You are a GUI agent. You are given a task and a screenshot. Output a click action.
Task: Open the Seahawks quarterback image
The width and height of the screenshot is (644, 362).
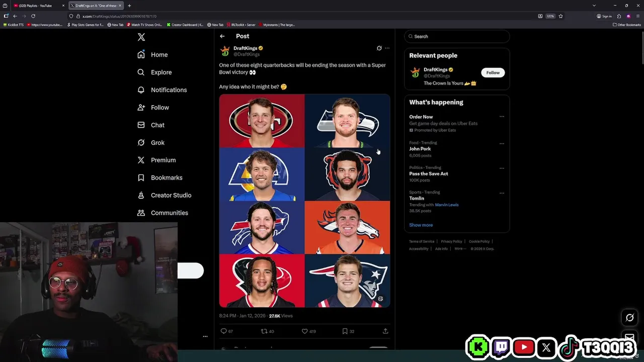(348, 121)
